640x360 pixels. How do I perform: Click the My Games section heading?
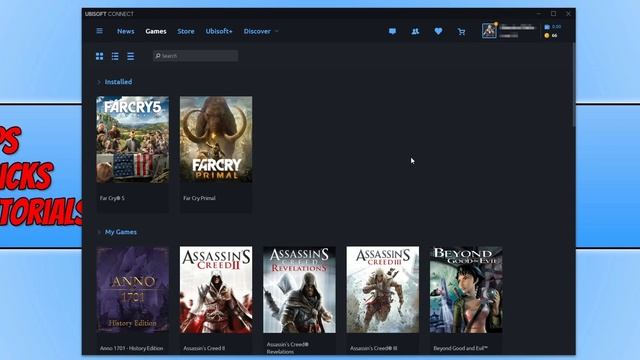coord(121,232)
